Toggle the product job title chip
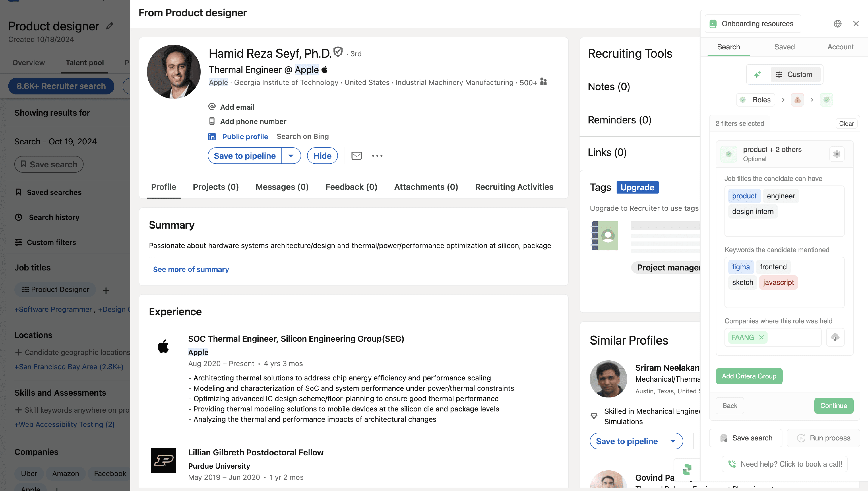Screen dimensions: 868x491 coord(744,196)
